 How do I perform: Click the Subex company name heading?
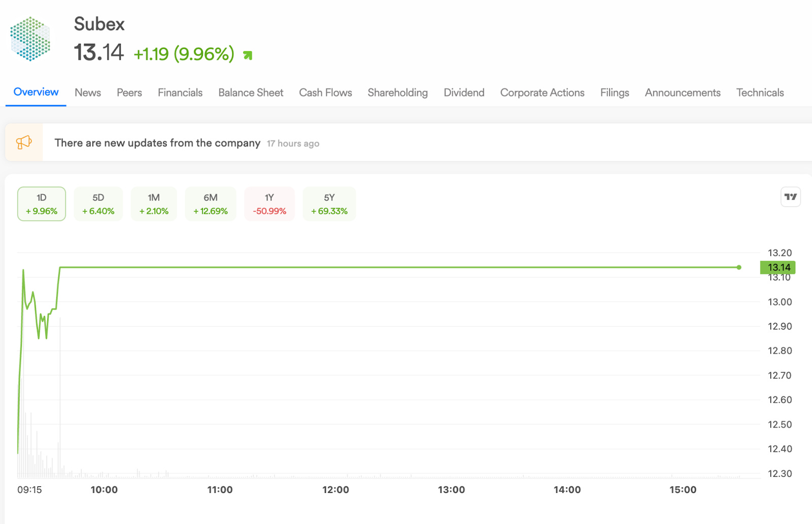pos(99,24)
